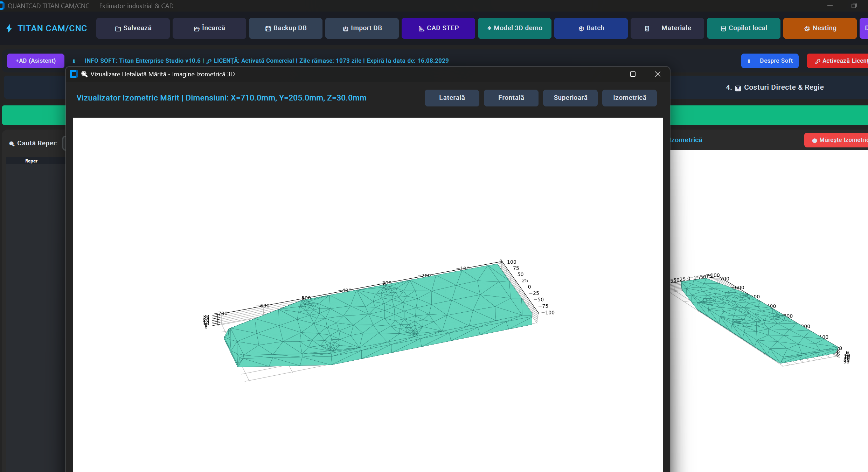Open the Materiale library
The image size is (868, 472).
[667, 28]
